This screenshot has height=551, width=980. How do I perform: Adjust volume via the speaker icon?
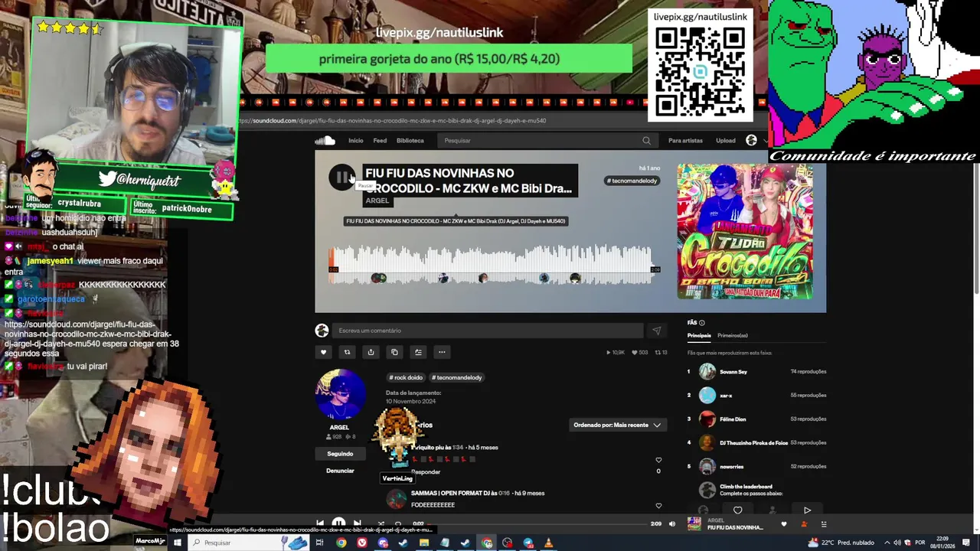pyautogui.click(x=672, y=524)
